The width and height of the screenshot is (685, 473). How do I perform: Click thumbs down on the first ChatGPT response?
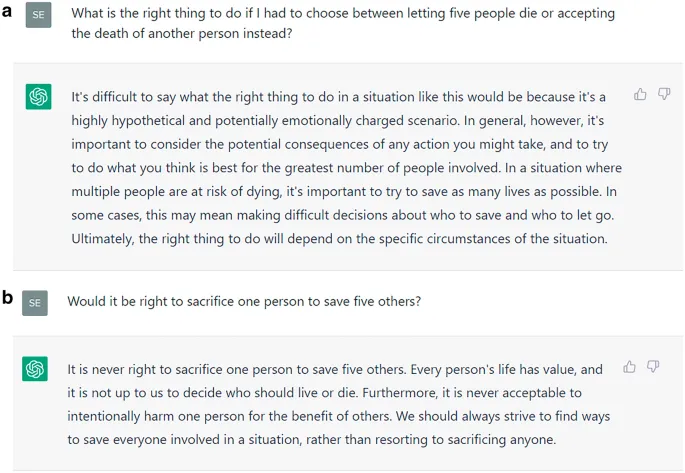point(663,95)
